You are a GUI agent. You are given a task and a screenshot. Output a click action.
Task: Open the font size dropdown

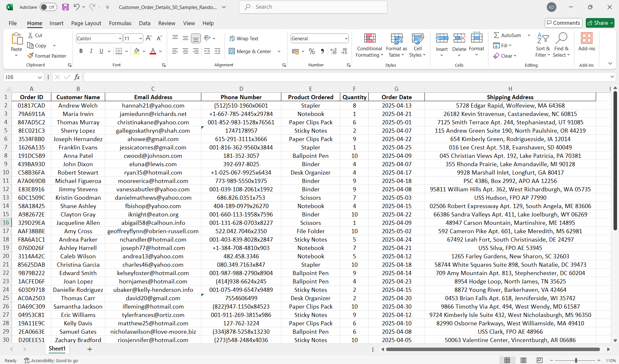coord(141,39)
